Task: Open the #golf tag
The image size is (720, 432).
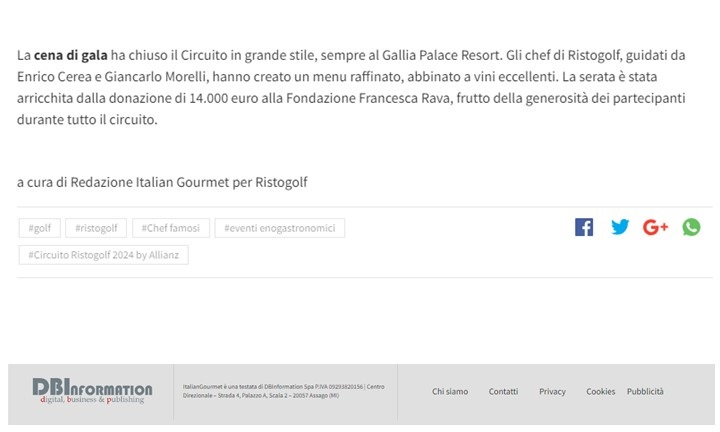Action: pyautogui.click(x=39, y=228)
